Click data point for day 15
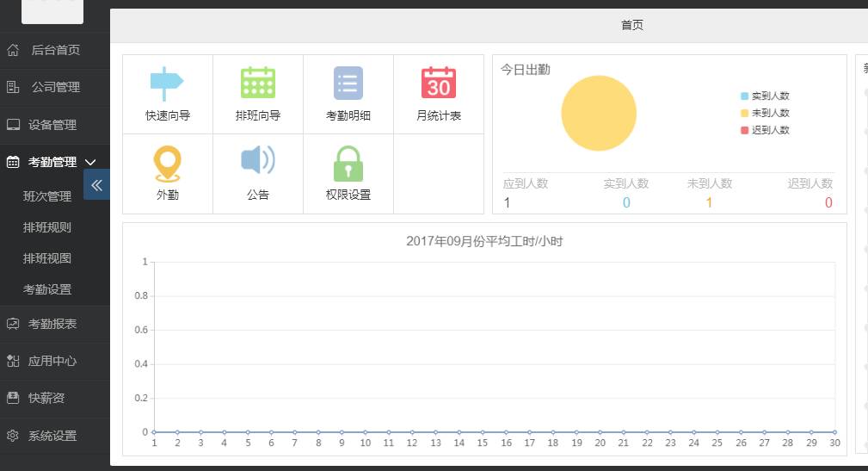Viewport: 868px width, 471px height. (x=482, y=431)
